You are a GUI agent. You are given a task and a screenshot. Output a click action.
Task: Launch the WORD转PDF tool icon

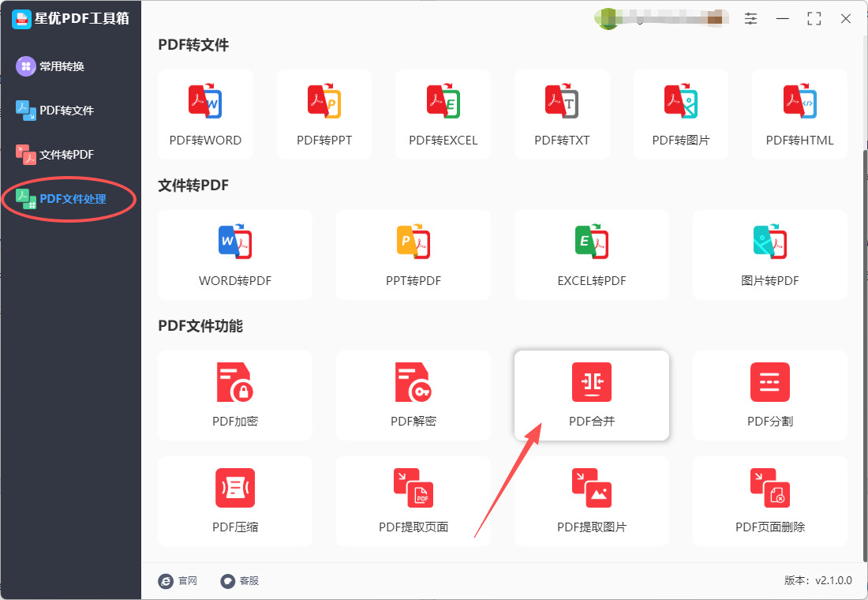[x=235, y=242]
